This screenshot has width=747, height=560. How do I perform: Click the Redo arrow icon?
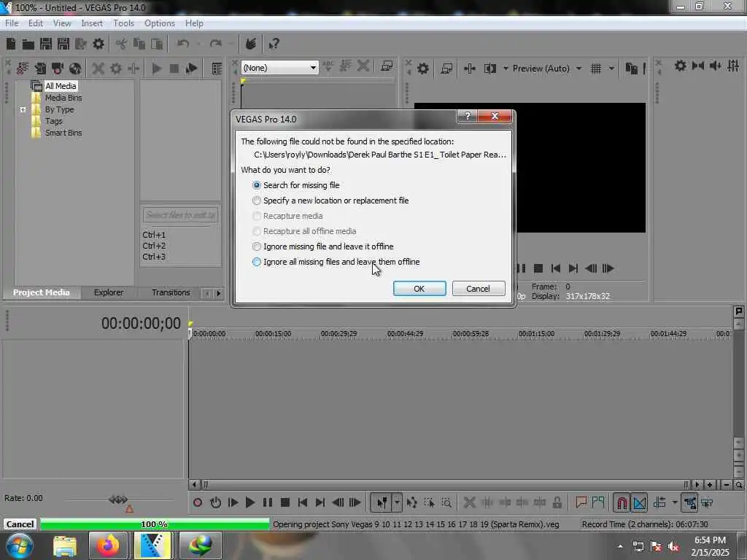click(216, 44)
